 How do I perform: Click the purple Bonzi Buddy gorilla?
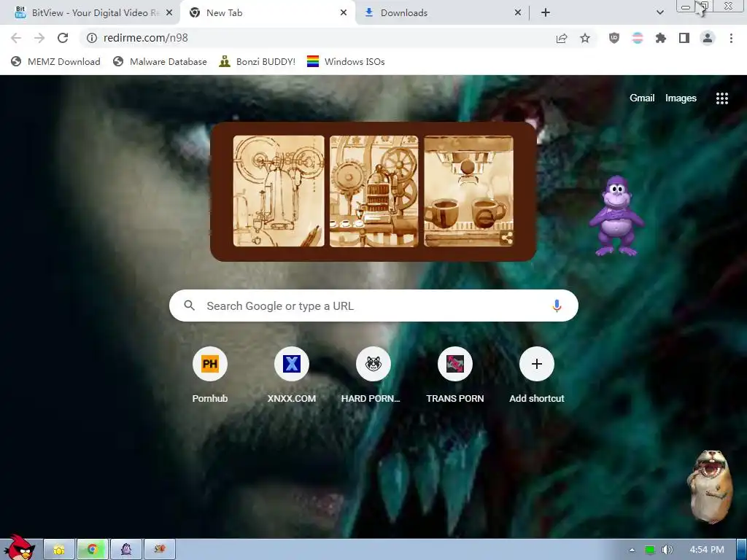[616, 216]
